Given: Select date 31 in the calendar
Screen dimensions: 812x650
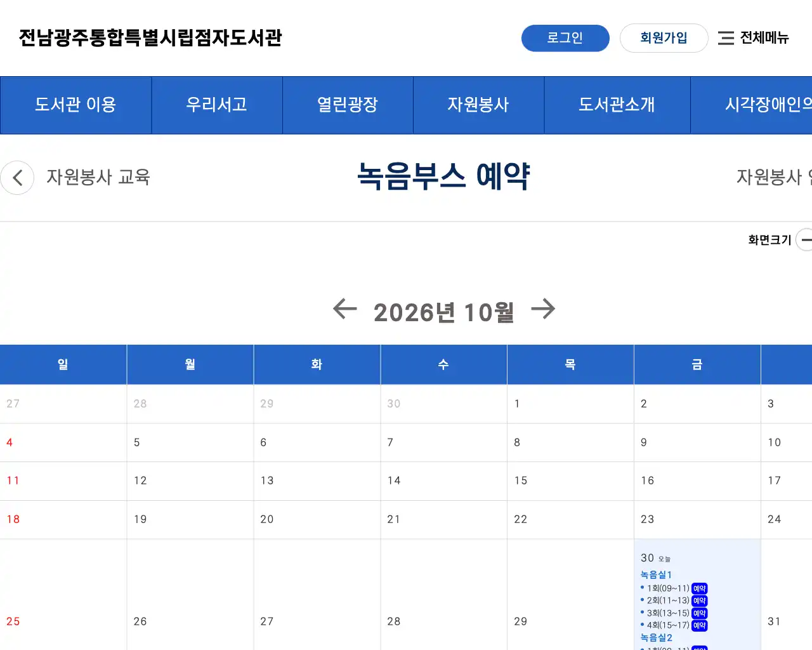Looking at the screenshot, I should point(775,621).
